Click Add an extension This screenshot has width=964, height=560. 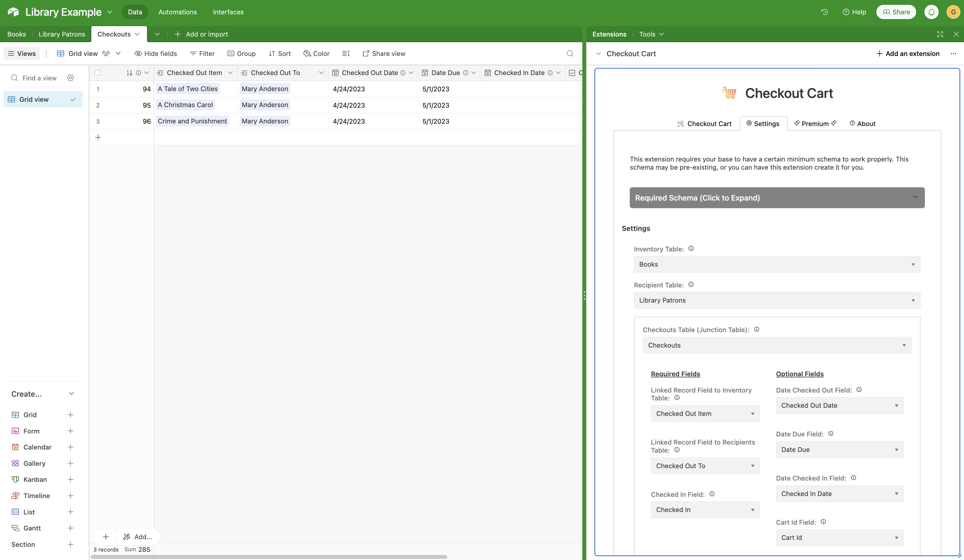(x=908, y=53)
